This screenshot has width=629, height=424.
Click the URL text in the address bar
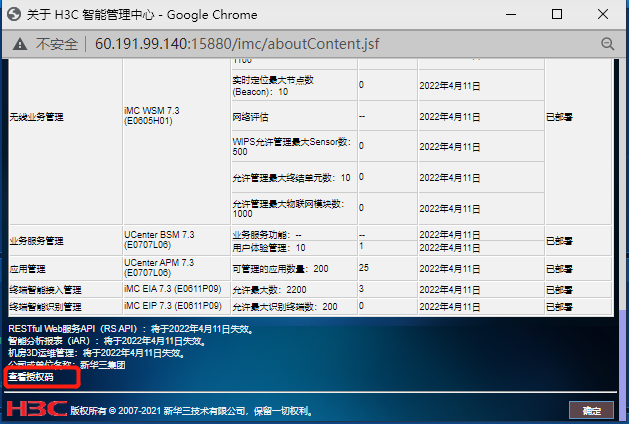coord(237,44)
